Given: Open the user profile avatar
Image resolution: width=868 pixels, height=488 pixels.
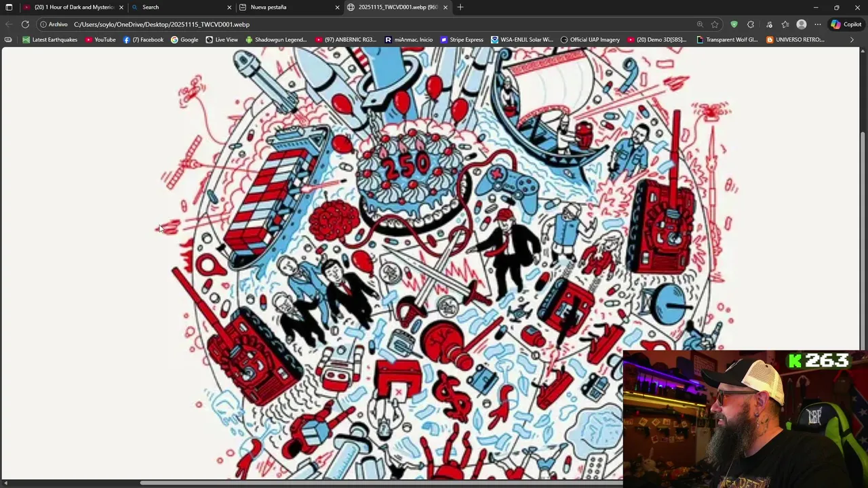Looking at the screenshot, I should click(x=802, y=24).
